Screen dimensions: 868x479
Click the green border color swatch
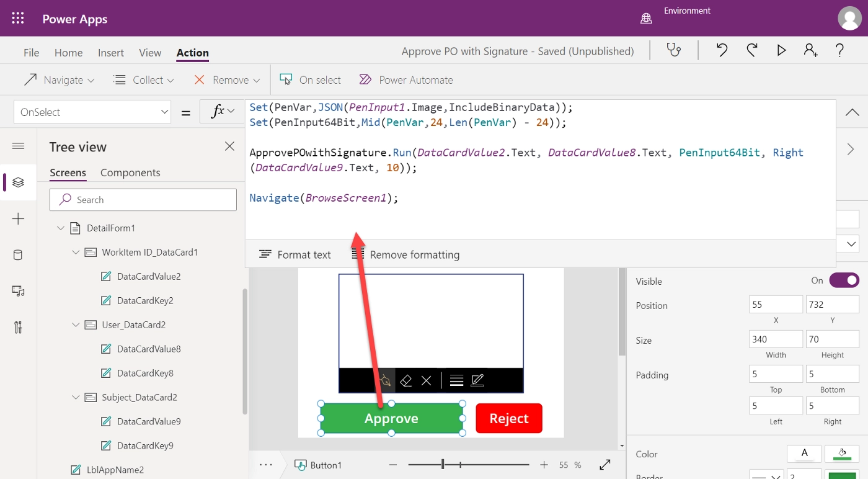tap(842, 477)
